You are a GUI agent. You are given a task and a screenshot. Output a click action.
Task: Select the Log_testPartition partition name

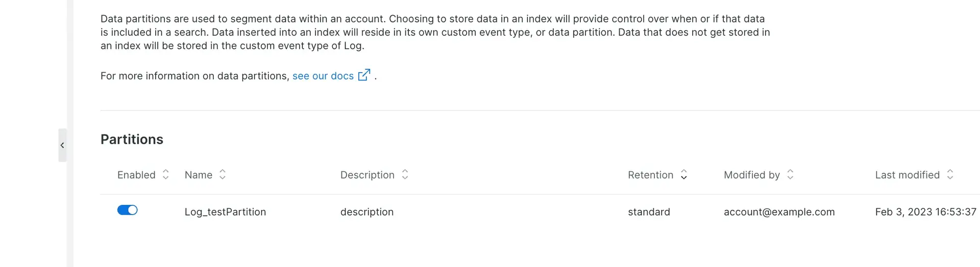[x=225, y=212]
